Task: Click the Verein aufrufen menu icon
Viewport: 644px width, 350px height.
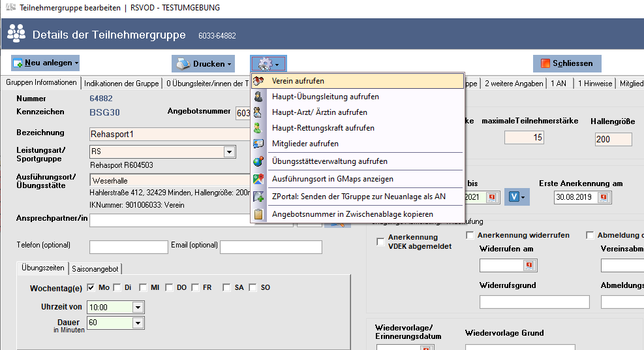Action: pos(259,81)
